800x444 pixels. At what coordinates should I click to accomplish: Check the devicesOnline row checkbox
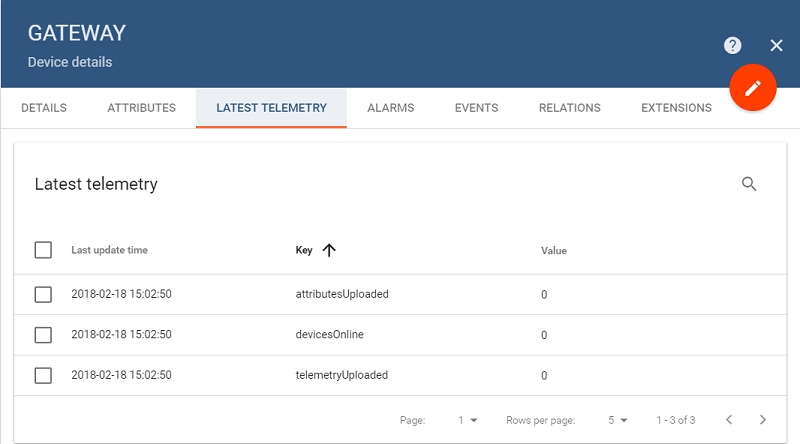click(x=43, y=335)
